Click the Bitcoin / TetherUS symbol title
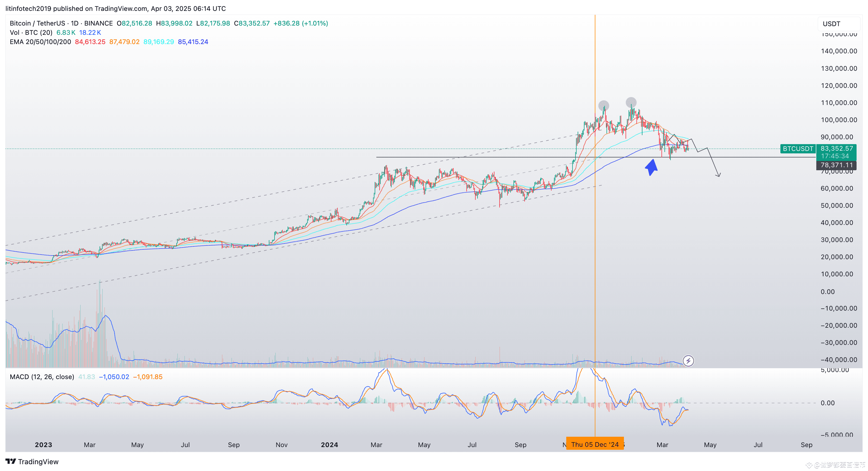 61,23
